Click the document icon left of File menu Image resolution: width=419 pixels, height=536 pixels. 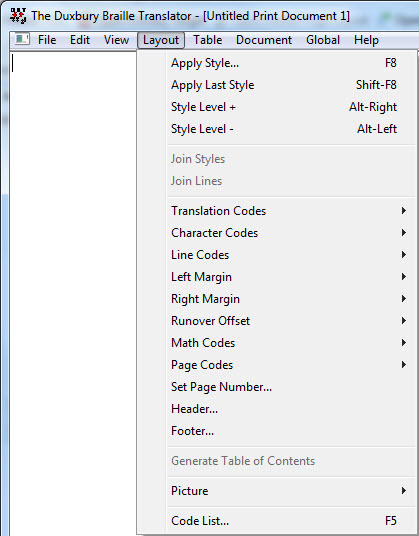coord(22,39)
